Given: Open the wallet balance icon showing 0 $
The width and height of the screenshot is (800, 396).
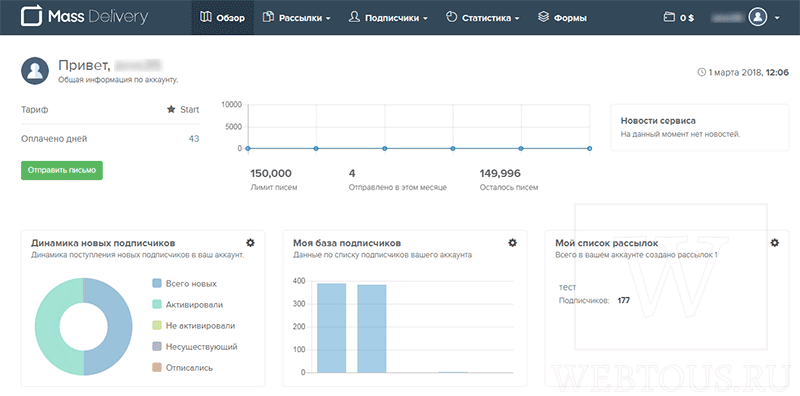Looking at the screenshot, I should (669, 18).
